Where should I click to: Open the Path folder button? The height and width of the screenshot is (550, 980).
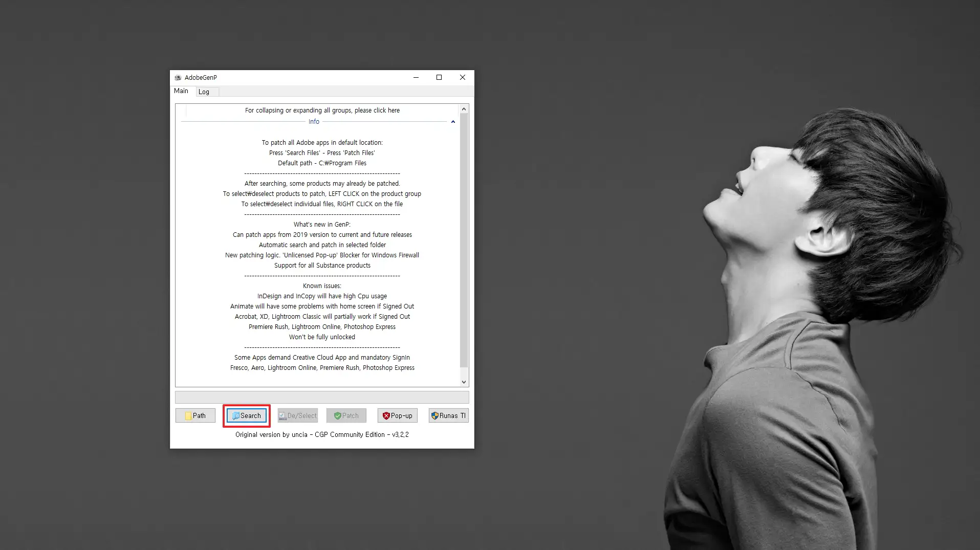point(195,415)
